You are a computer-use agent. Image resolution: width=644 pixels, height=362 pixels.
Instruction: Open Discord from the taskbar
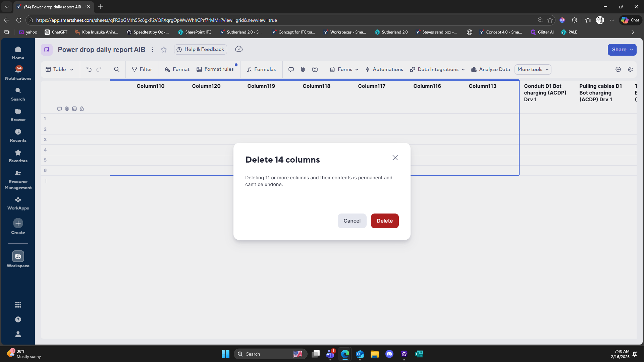[x=389, y=354]
